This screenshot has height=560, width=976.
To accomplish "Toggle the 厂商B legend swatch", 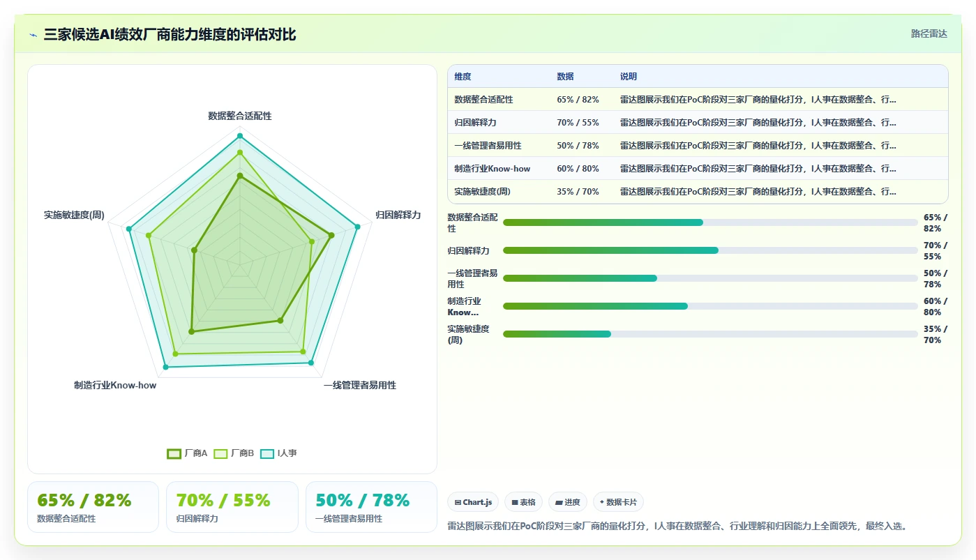I will click(x=220, y=454).
